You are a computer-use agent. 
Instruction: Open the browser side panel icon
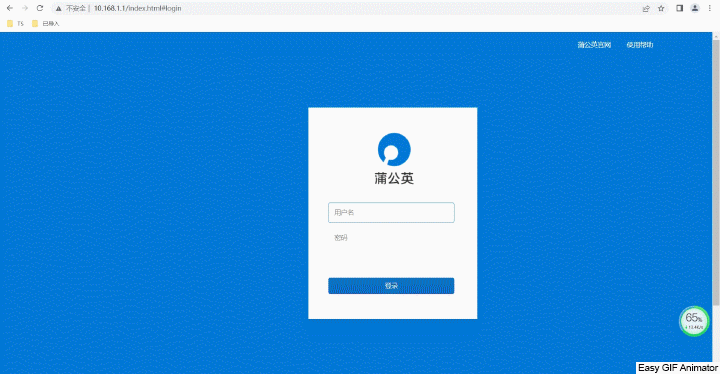[680, 8]
